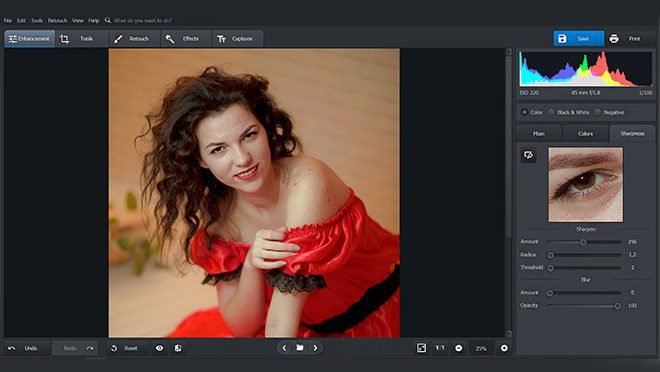Screen dimensions: 660x372
Task: Click the Blur Amount slider handle
Action: (550, 293)
